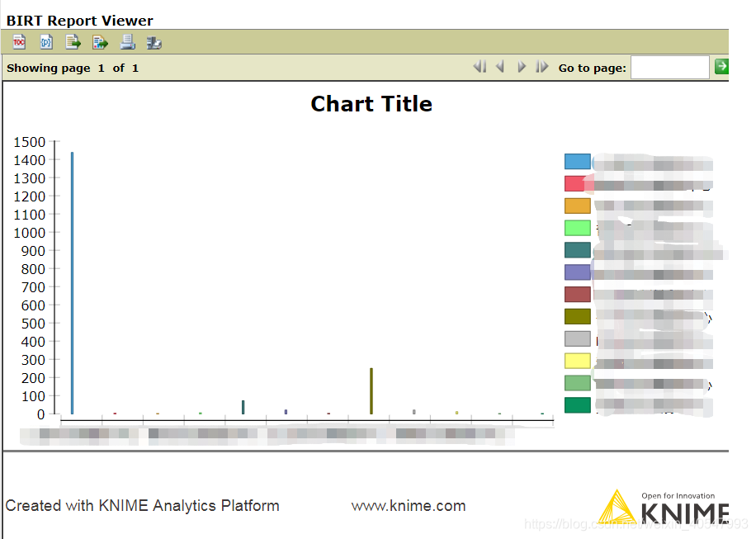Click the purple legend swatch
The image size is (756, 539).
578,272
